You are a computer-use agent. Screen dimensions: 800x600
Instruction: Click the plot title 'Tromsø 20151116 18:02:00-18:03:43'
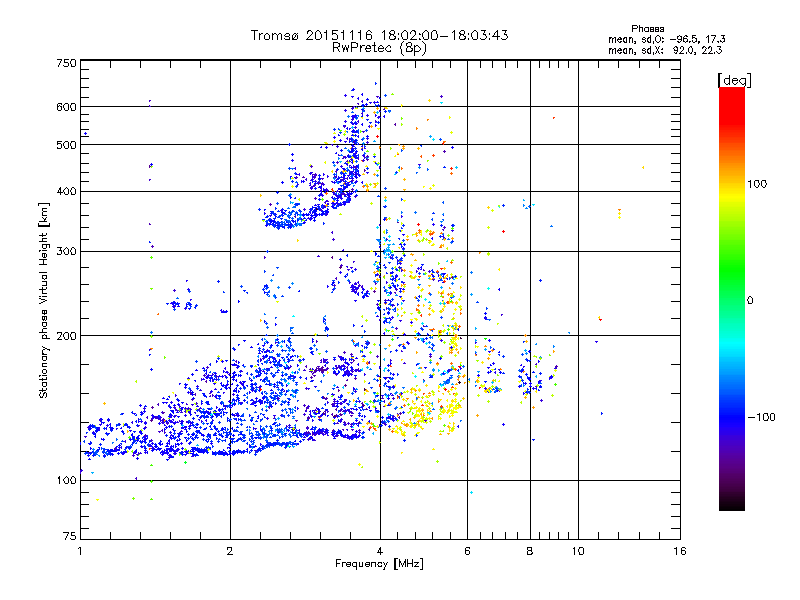click(x=379, y=35)
